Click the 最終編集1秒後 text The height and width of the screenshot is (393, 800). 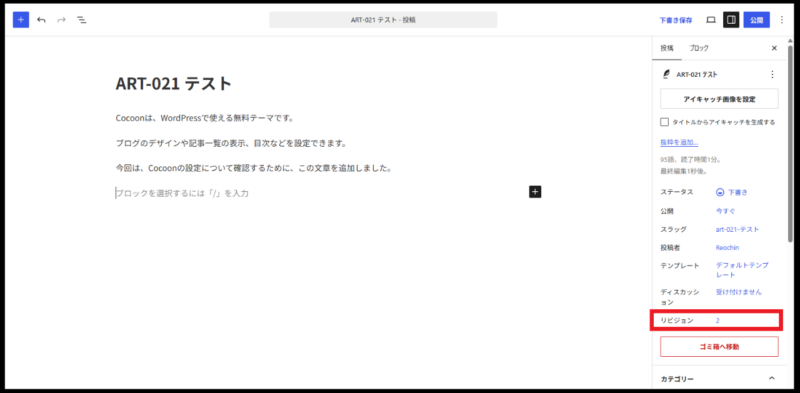click(684, 171)
